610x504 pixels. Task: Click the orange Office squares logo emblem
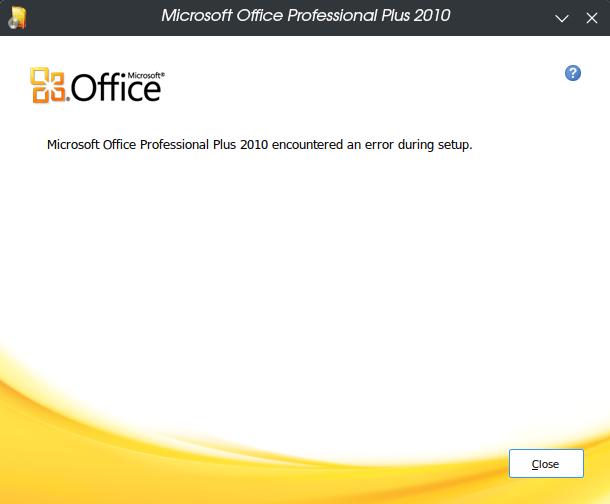coord(47,86)
